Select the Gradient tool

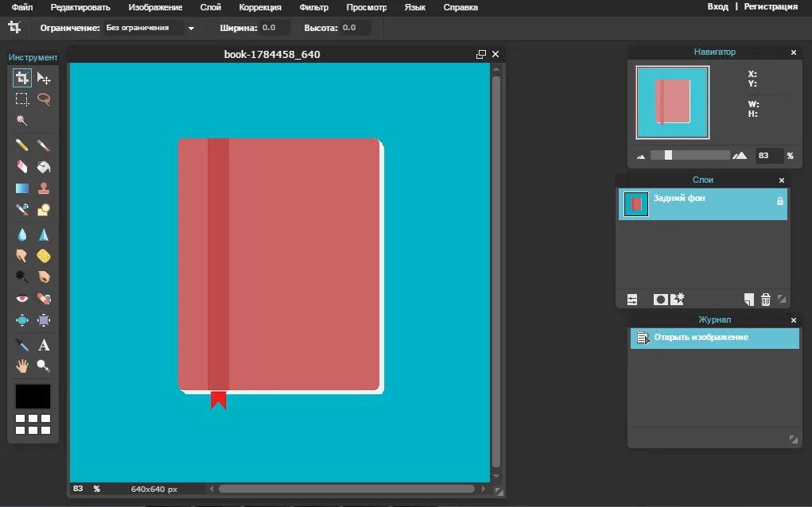(x=21, y=188)
